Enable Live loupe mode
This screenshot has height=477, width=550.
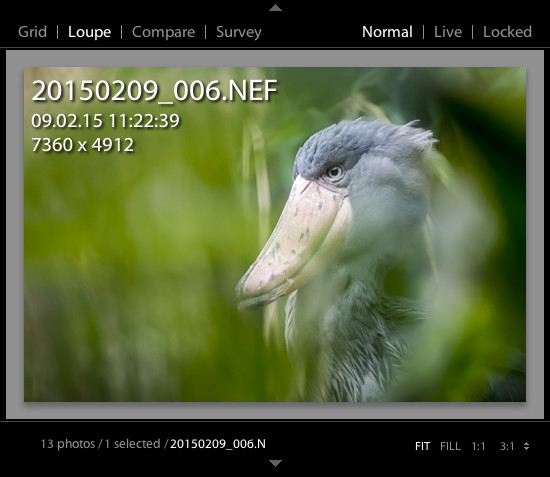point(448,32)
